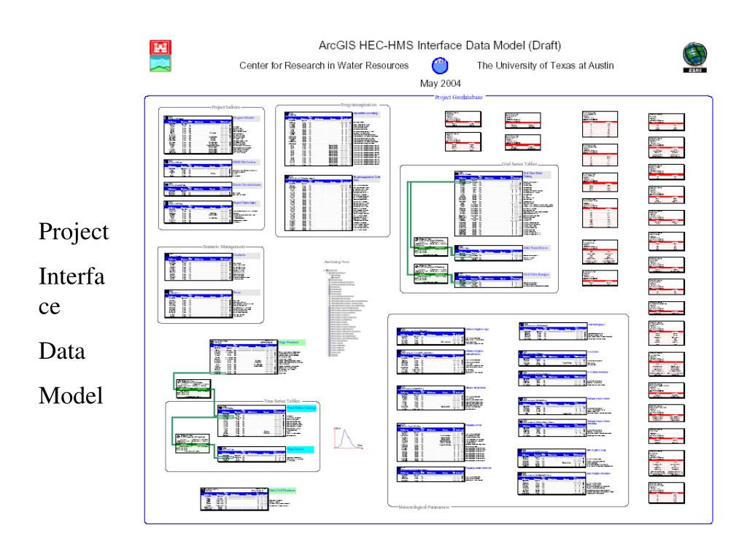Click the green 'Grid Cell Features' table label
The image size is (747, 560).
tap(282, 491)
